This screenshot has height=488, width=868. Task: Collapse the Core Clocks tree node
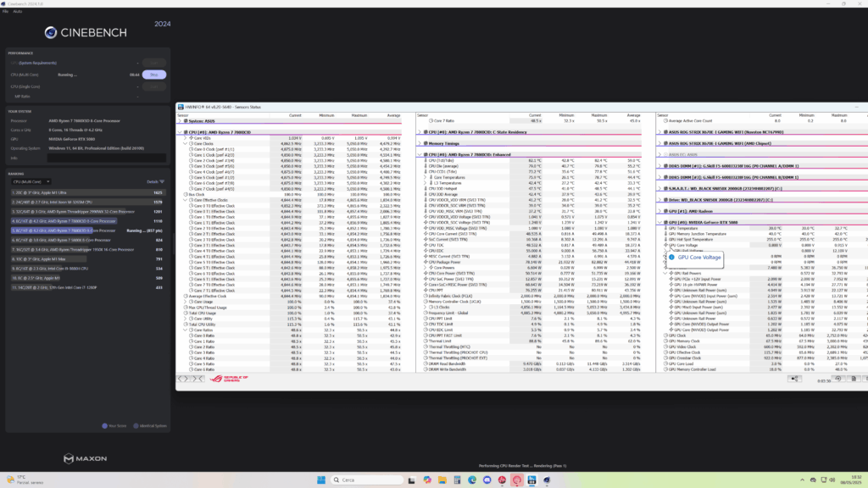coord(186,143)
